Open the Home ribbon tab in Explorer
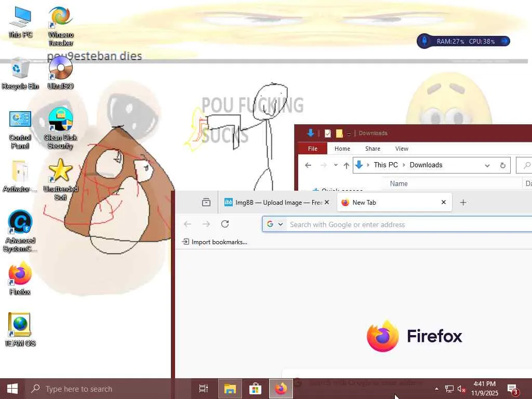 click(x=342, y=149)
